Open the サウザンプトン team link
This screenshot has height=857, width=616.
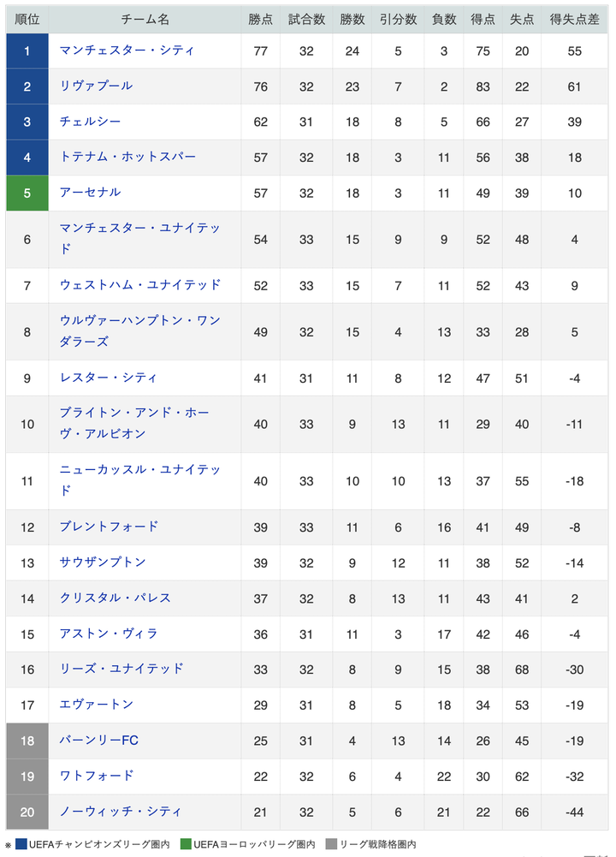(x=103, y=562)
